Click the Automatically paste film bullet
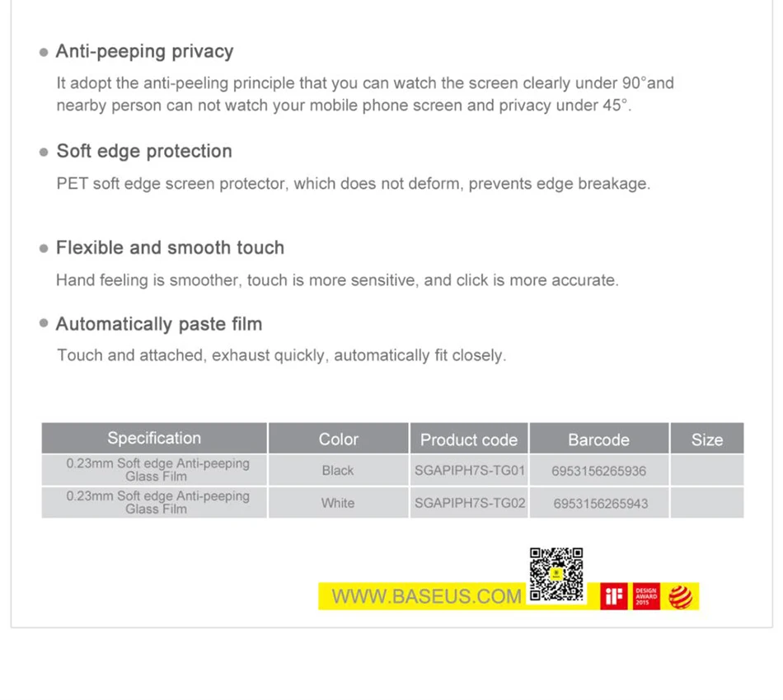 (45, 324)
